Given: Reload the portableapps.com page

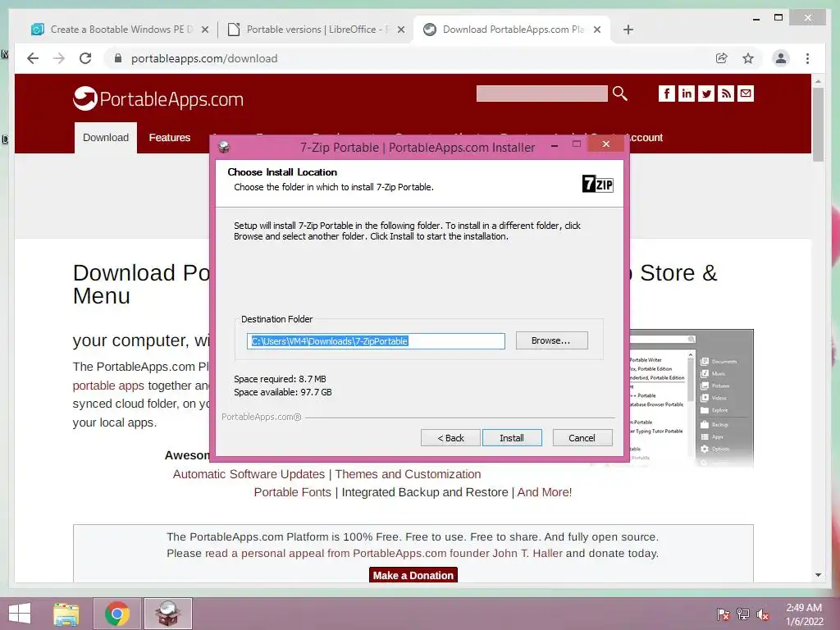Looking at the screenshot, I should [85, 58].
